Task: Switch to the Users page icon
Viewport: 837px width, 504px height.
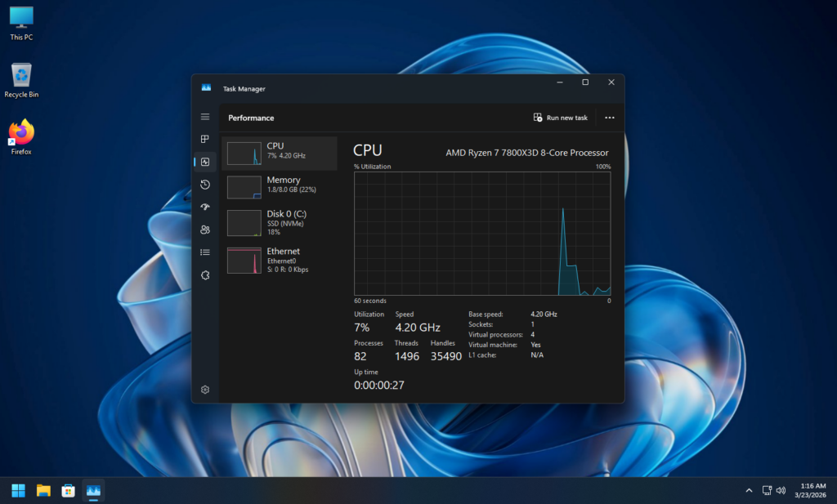Action: tap(205, 230)
